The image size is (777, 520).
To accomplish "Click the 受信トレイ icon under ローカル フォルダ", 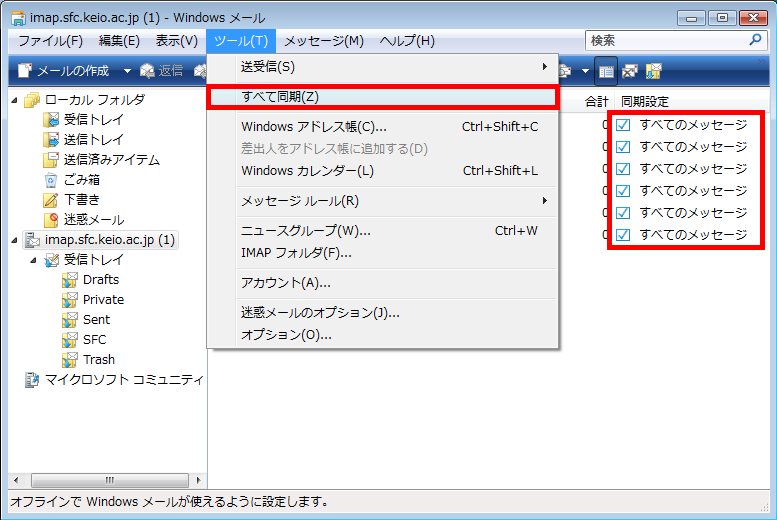I will (x=51, y=120).
